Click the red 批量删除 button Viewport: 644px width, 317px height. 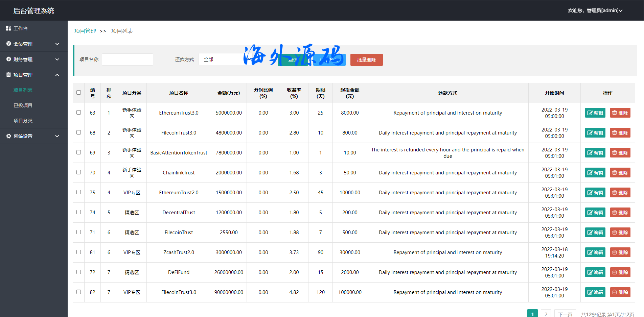coord(366,60)
